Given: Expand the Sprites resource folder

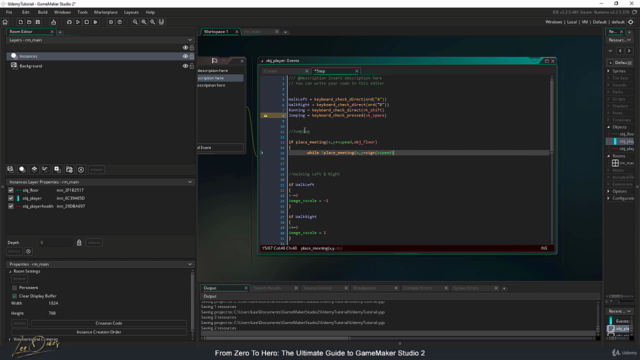Looking at the screenshot, I should point(609,71).
